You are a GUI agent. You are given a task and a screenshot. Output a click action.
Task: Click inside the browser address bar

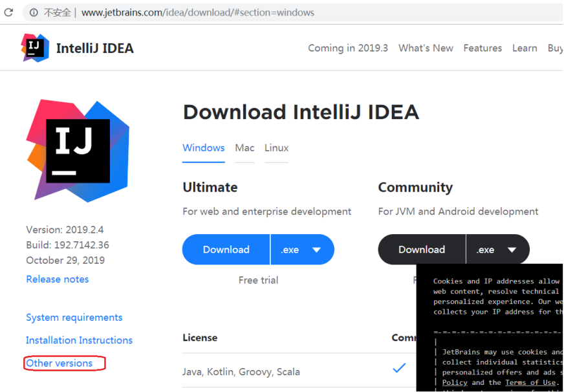(x=194, y=12)
